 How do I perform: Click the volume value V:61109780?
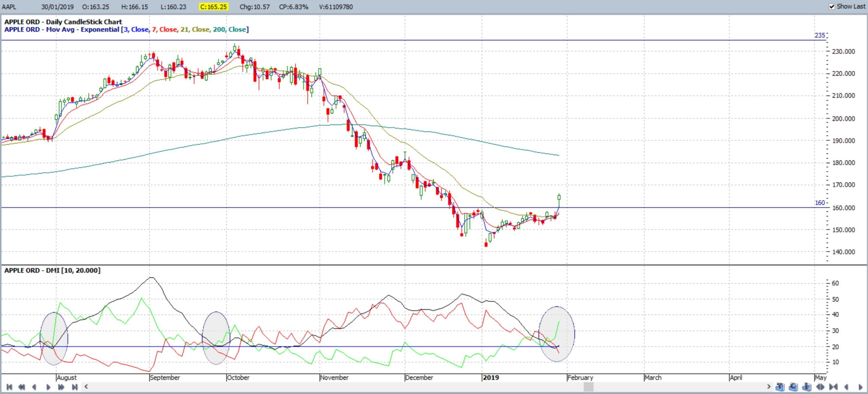pos(336,7)
